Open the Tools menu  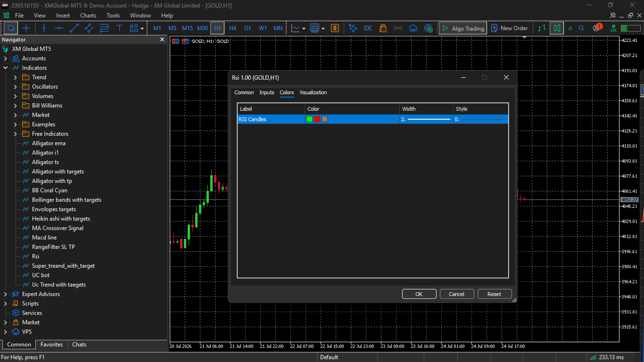(x=113, y=16)
